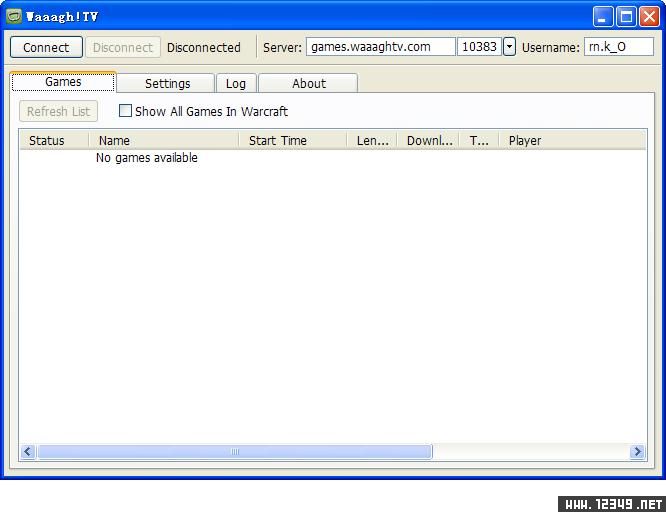Click the Len... column header
The height and width of the screenshot is (512, 666).
[x=372, y=141]
